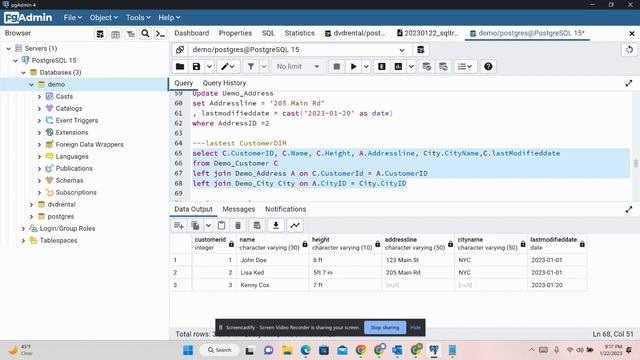Screen dimensions: 640x360
Task: Open the No limit rows dropdown
Action: pyautogui.click(x=298, y=67)
